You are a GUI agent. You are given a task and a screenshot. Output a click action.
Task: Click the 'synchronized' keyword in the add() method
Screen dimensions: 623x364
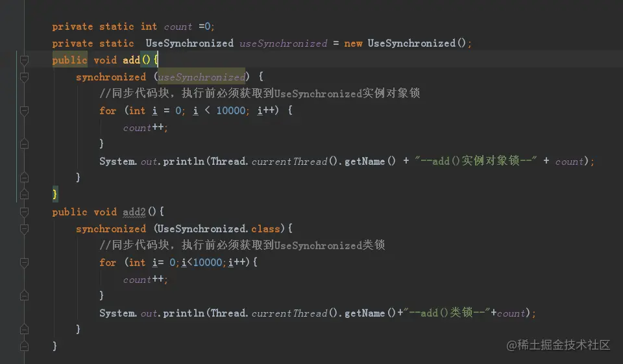tap(111, 77)
